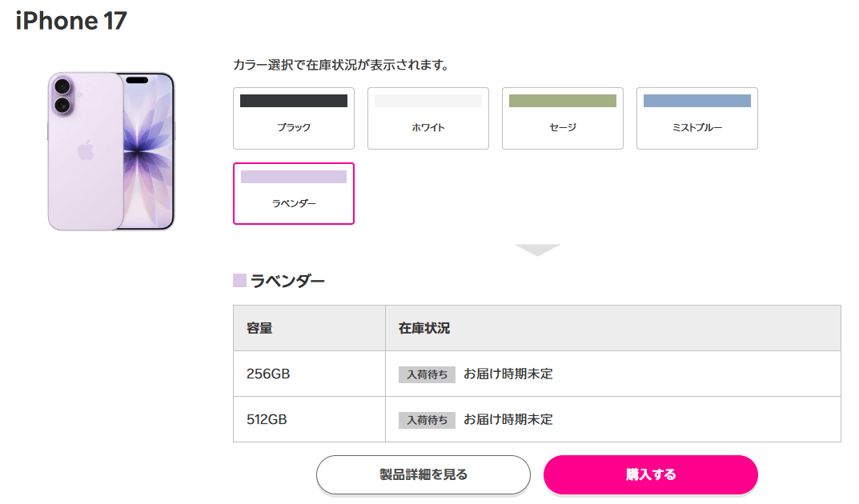Viewport: 859px width, 504px height.
Task: Click 入荷待ち badge in 256GB row
Action: pos(427,374)
